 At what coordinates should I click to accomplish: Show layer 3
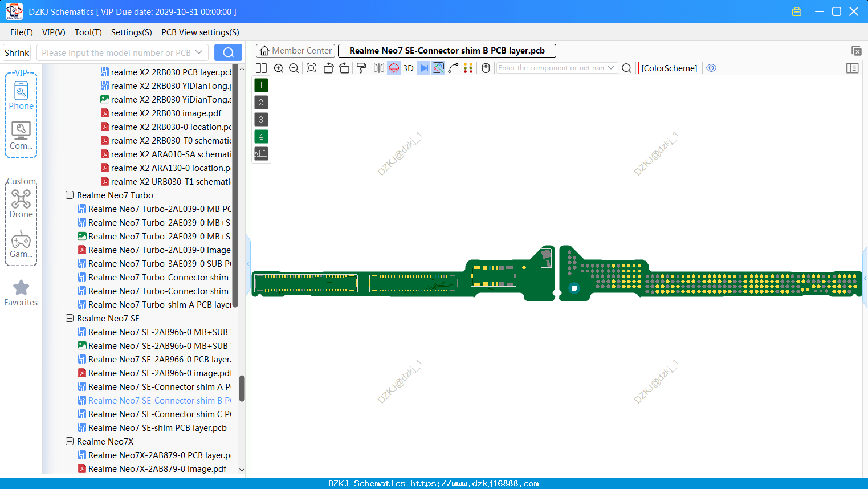point(261,120)
